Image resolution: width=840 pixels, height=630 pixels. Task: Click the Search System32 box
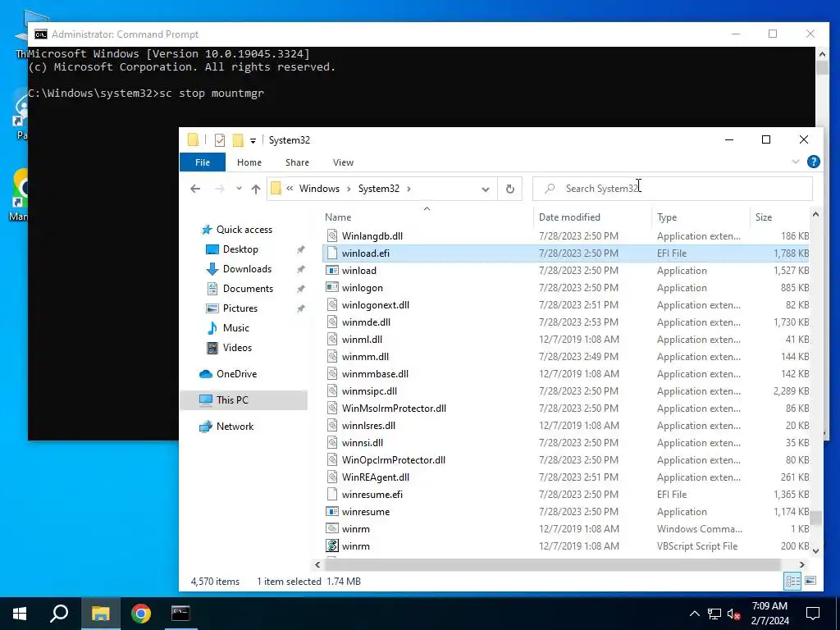673,189
